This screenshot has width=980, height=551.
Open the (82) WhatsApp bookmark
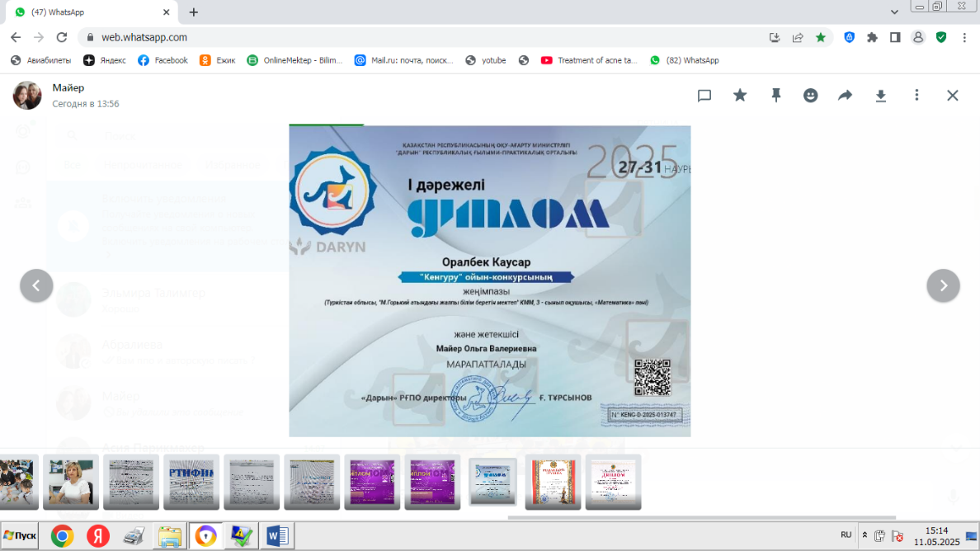685,60
